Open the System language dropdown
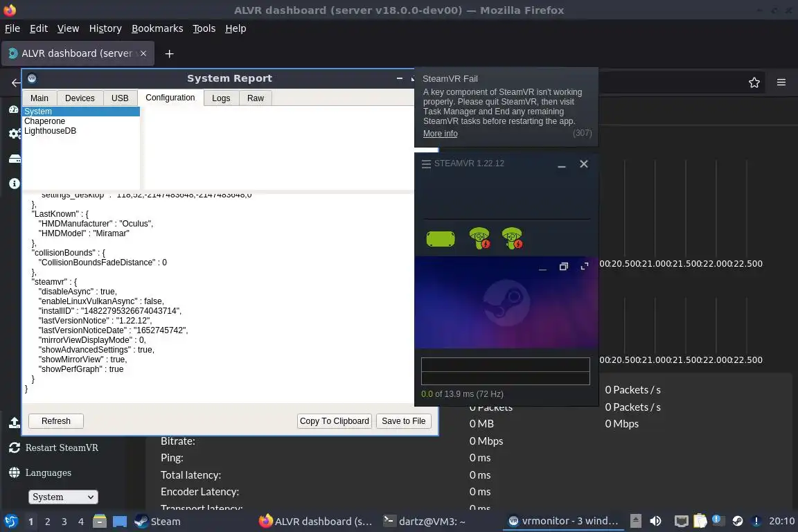Viewport: 798px width, 532px height. tap(63, 497)
